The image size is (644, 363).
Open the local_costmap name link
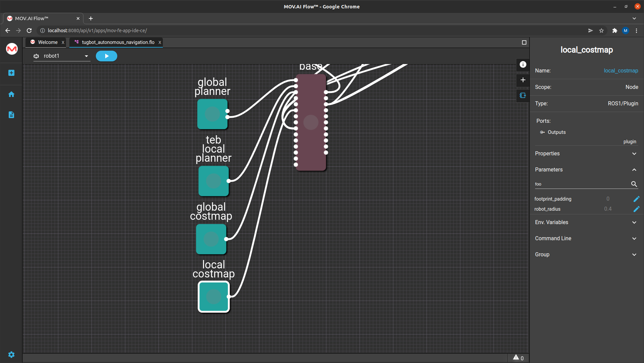pyautogui.click(x=621, y=71)
